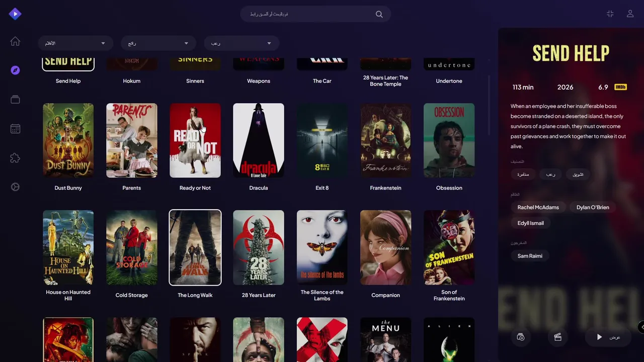Image resolution: width=644 pixels, height=362 pixels.
Task: Play Send Help with عرض button
Action: 609,337
